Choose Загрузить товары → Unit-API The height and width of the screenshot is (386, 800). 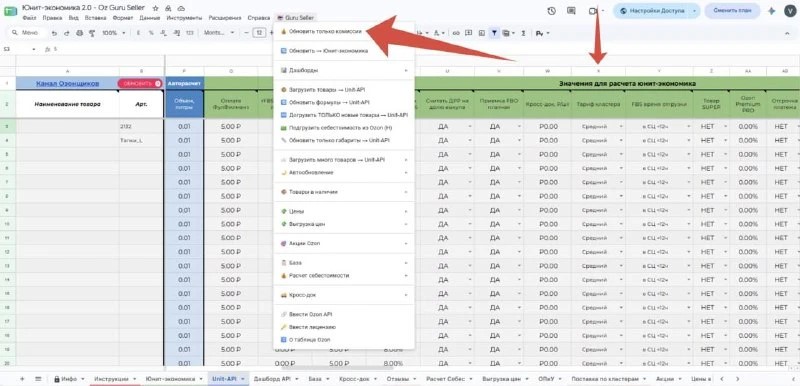coord(344,89)
